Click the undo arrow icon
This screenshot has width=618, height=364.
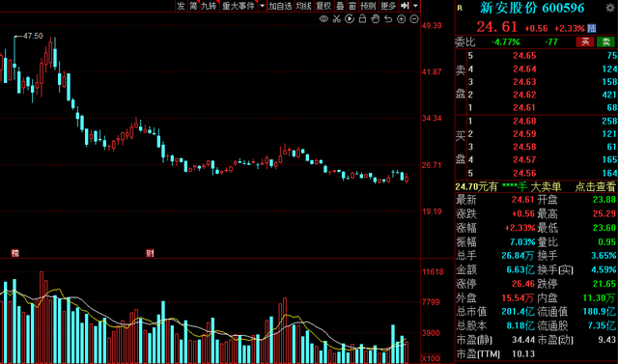388,18
